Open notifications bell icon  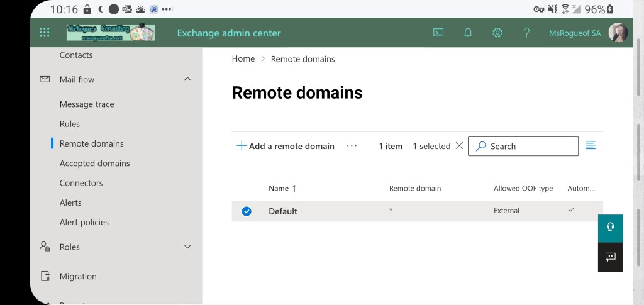[468, 33]
